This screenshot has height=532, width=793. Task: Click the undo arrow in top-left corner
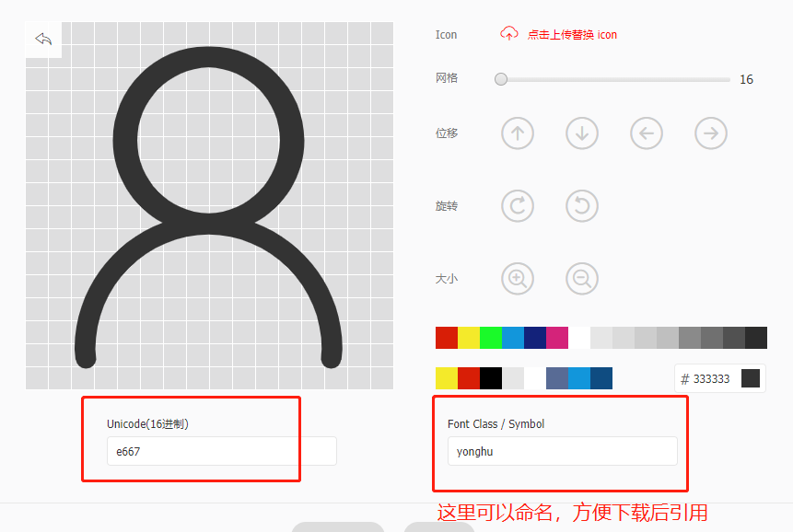[x=42, y=40]
